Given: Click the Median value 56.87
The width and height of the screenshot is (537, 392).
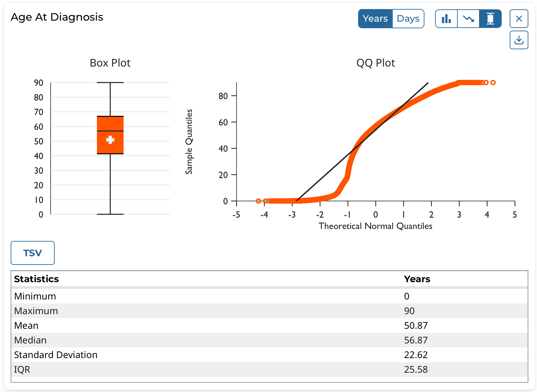Looking at the screenshot, I should 416,340.
